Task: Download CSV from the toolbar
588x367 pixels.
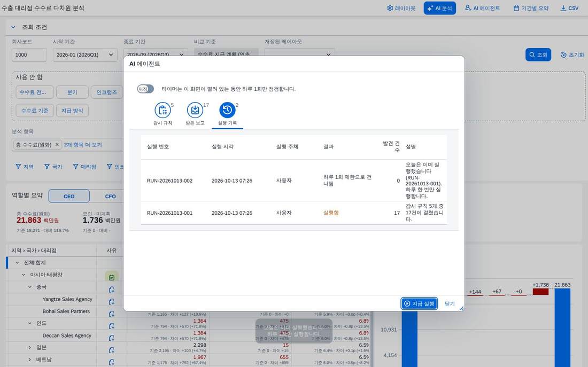Action: [x=569, y=8]
